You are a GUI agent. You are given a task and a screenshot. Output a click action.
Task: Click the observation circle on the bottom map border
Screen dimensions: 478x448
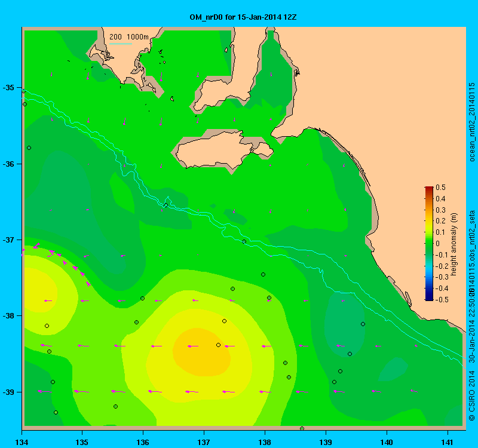pyautogui.click(x=302, y=428)
